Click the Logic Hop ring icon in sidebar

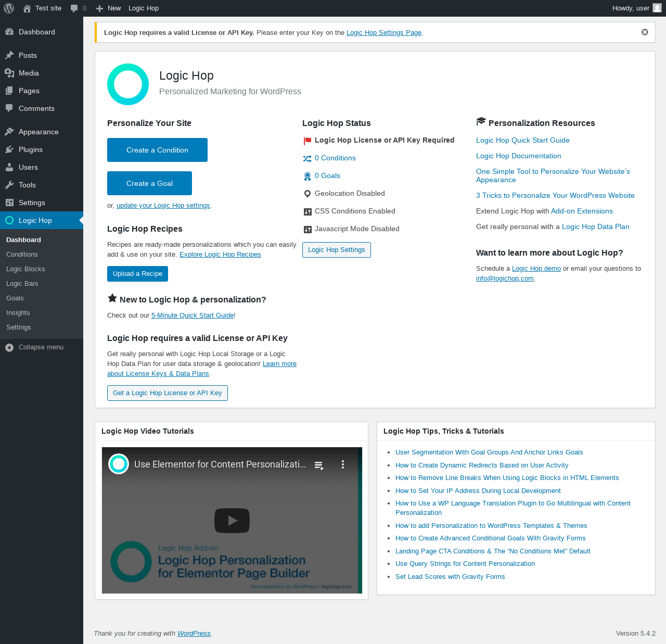9,220
